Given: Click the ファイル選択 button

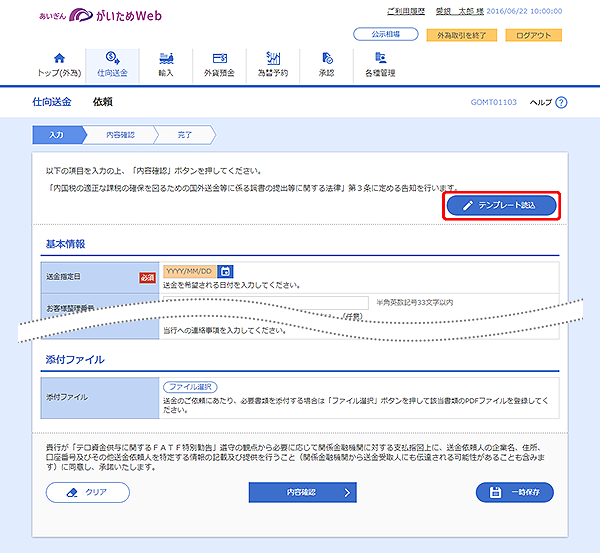Looking at the screenshot, I should click(190, 387).
